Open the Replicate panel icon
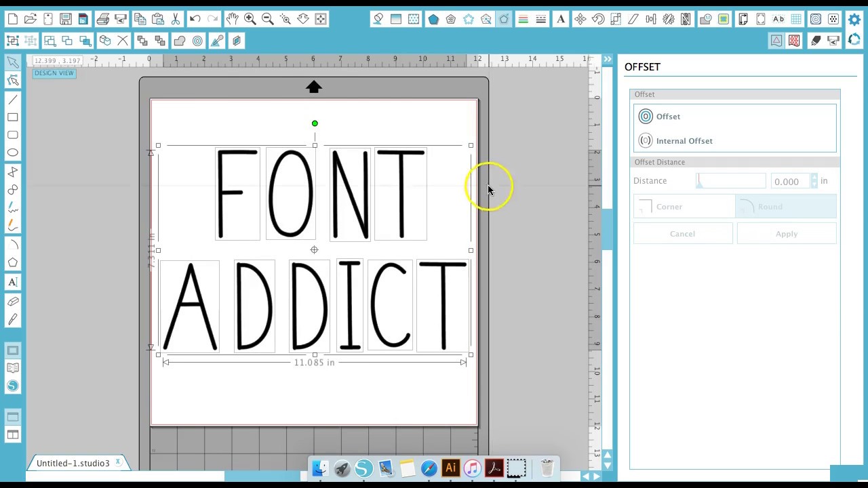The image size is (868, 488). [x=669, y=19]
